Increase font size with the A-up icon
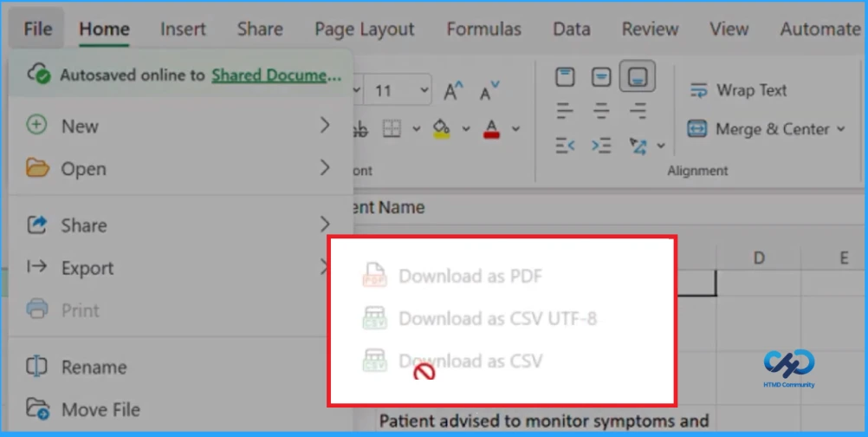This screenshot has width=868, height=437. coord(453,90)
